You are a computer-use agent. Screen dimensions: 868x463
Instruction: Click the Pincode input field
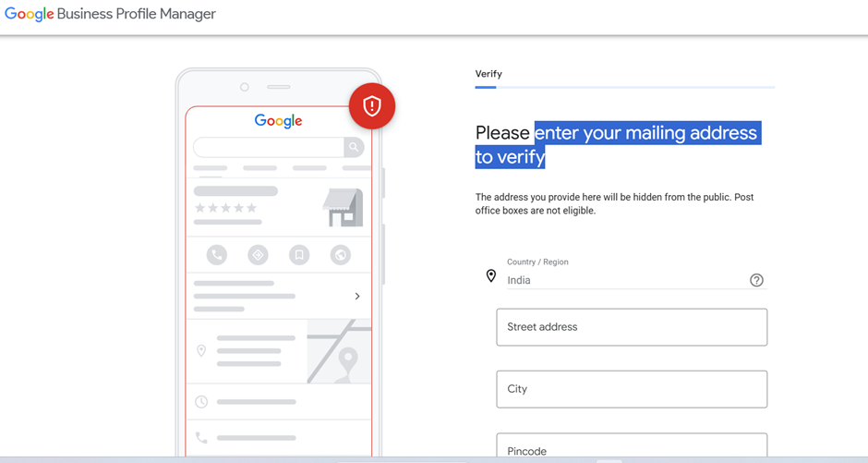pyautogui.click(x=632, y=448)
